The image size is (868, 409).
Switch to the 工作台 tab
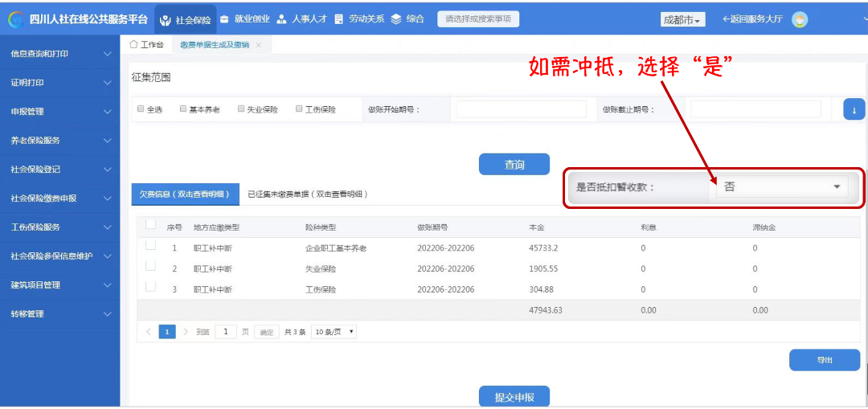coord(147,45)
